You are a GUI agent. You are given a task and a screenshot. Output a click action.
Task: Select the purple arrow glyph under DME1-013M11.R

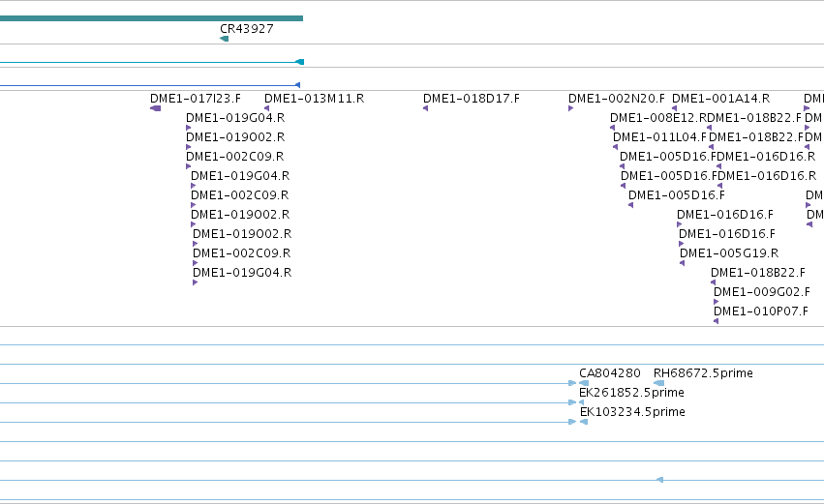click(x=266, y=108)
